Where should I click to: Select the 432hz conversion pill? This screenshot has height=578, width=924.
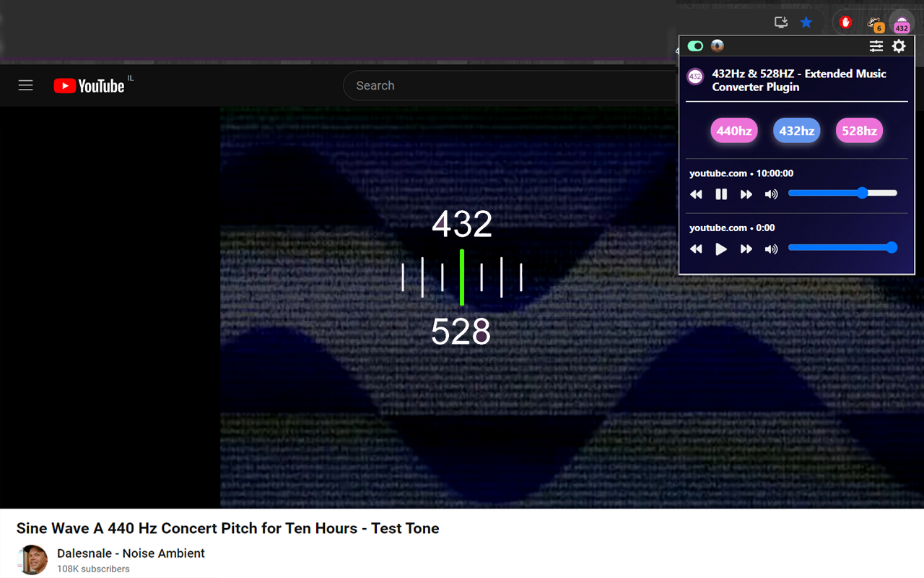click(x=796, y=131)
